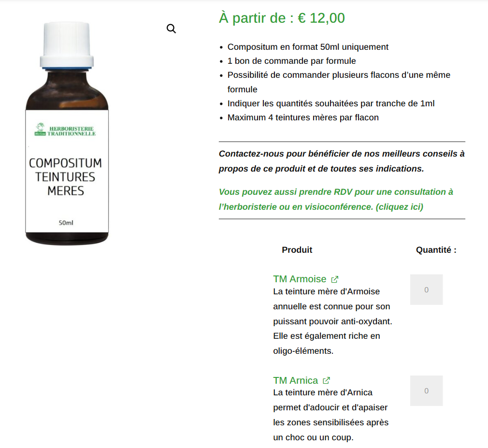488x448 pixels.
Task: Click the Compositum bottle product image
Action: [67, 133]
